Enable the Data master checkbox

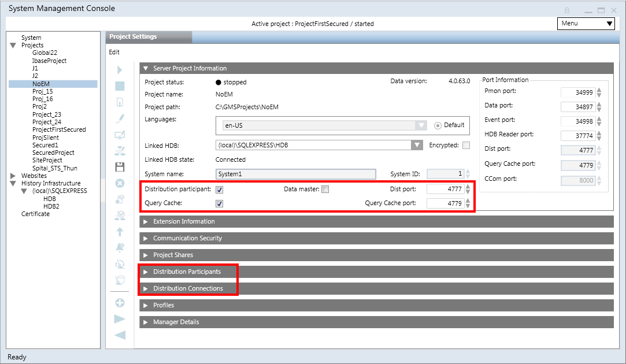(325, 190)
